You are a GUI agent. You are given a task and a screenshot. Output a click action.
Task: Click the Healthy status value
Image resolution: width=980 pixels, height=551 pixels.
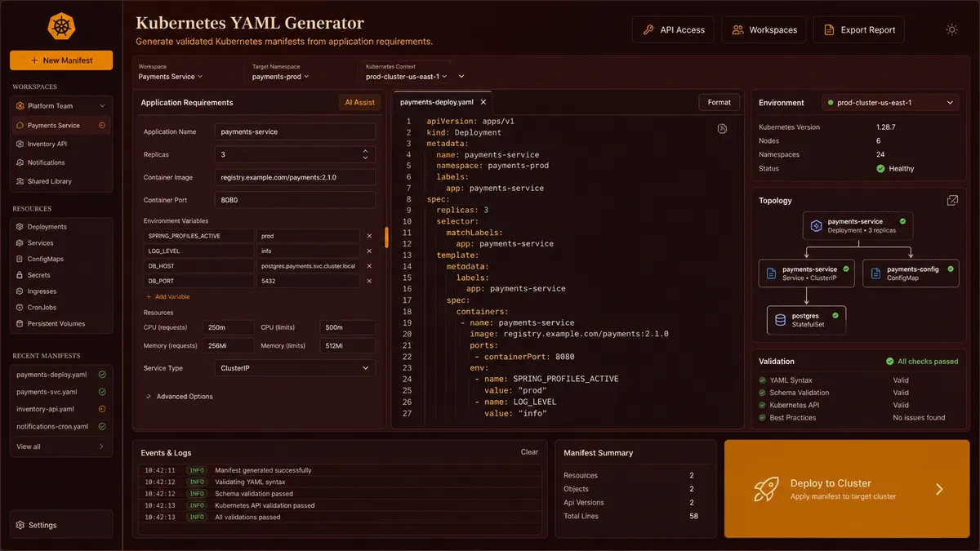point(895,168)
